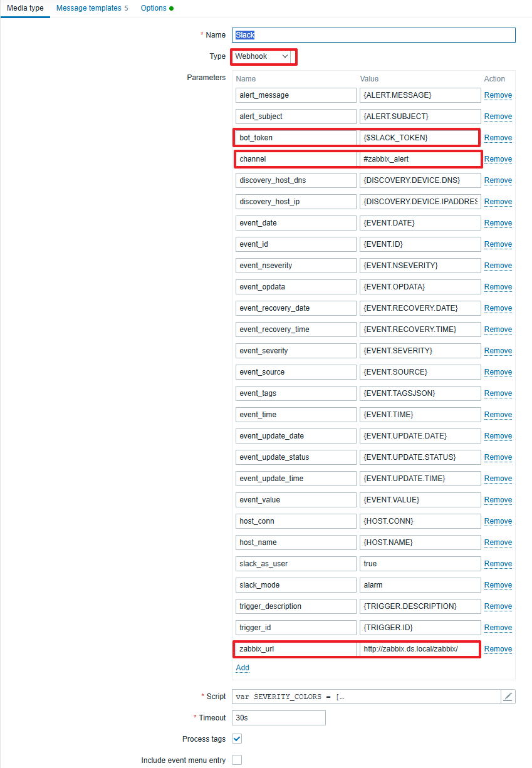Remove the event_recovery_date parameter

tap(498, 308)
